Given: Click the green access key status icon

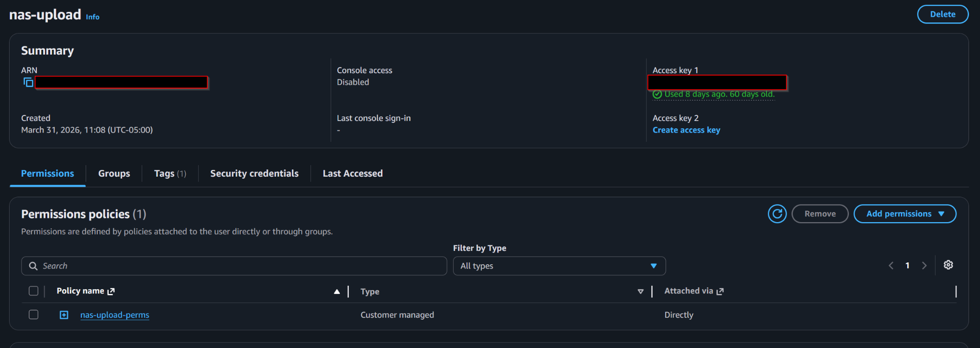Looking at the screenshot, I should pos(657,94).
